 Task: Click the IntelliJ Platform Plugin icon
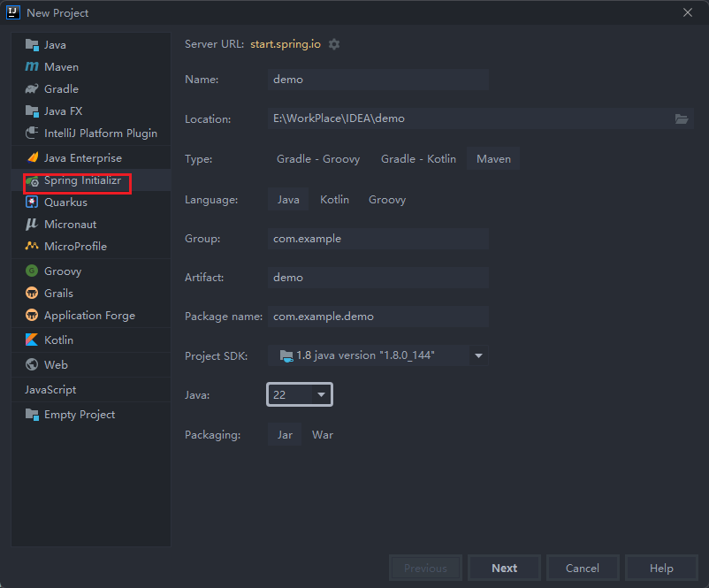(32, 133)
